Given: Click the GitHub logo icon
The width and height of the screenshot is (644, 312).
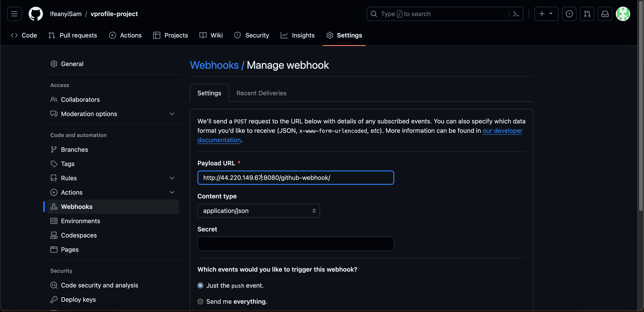Looking at the screenshot, I should coord(36,14).
